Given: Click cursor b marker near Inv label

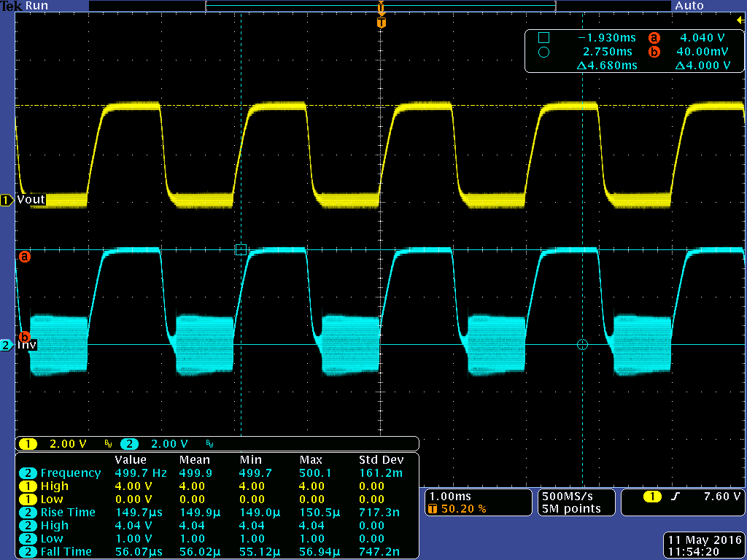Looking at the screenshot, I should point(24,336).
